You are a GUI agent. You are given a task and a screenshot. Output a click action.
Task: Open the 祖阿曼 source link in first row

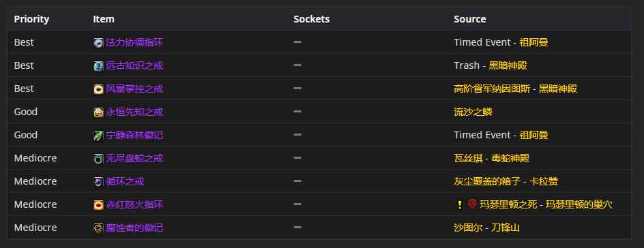tap(534, 43)
